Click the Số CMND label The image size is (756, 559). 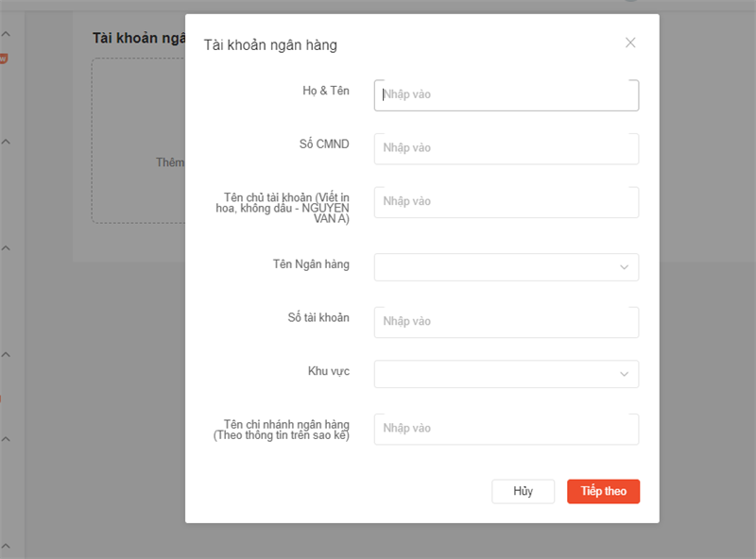[324, 144]
